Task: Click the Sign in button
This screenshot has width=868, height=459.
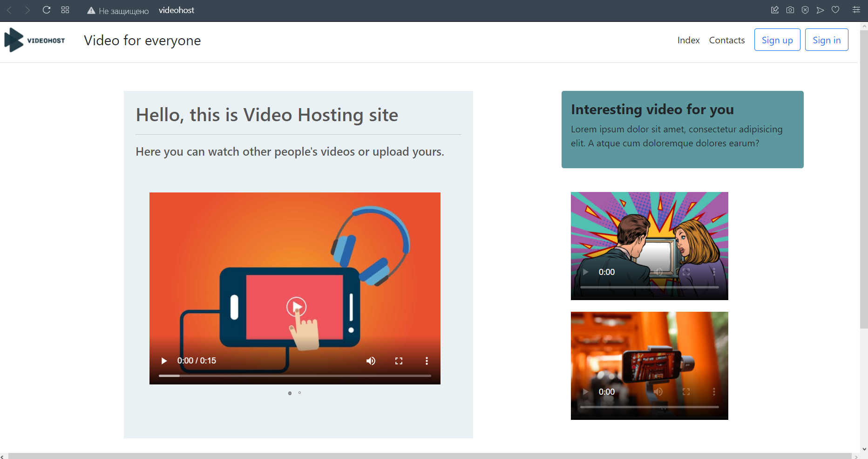Action: click(x=827, y=40)
